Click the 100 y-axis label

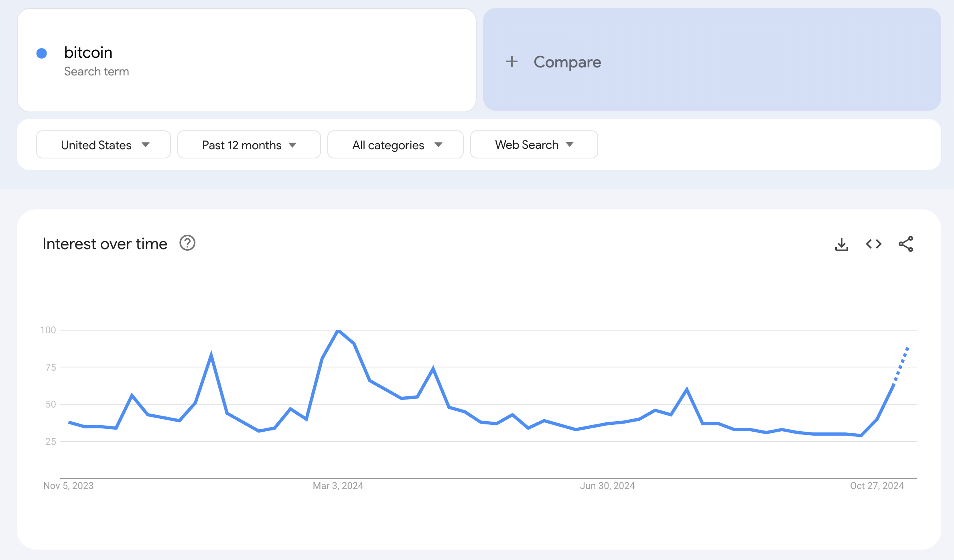click(48, 330)
